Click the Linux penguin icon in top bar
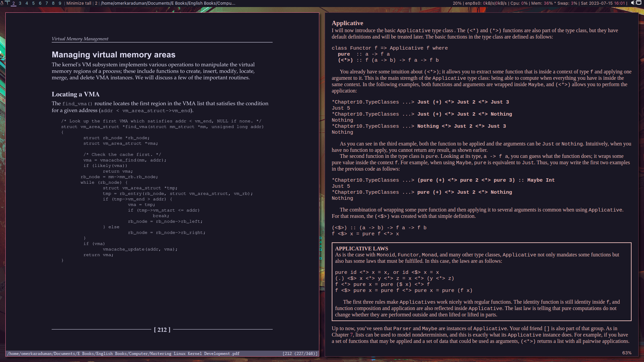This screenshot has height=362, width=644. tap(2, 3)
